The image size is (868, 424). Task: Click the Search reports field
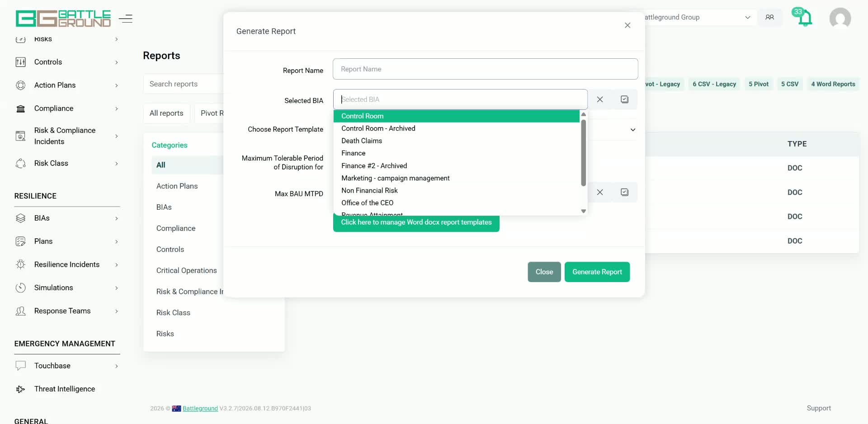point(184,84)
